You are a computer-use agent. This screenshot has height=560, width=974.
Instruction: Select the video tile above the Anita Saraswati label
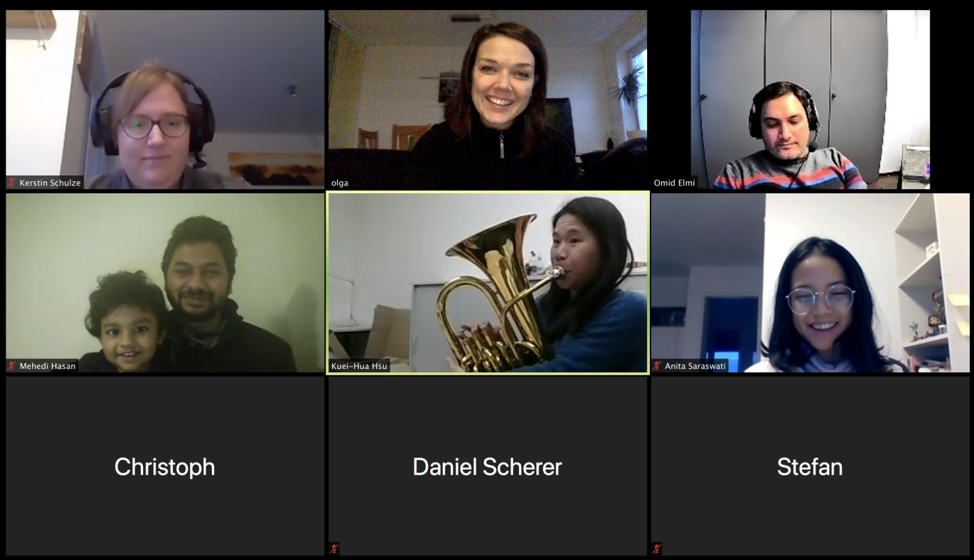[x=810, y=282]
